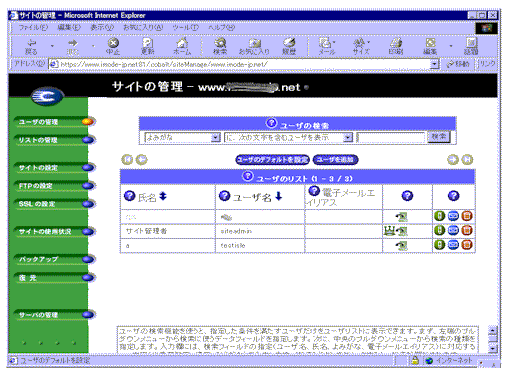
Task: Click red trash icon in siteadmin row
Action: 467,230
